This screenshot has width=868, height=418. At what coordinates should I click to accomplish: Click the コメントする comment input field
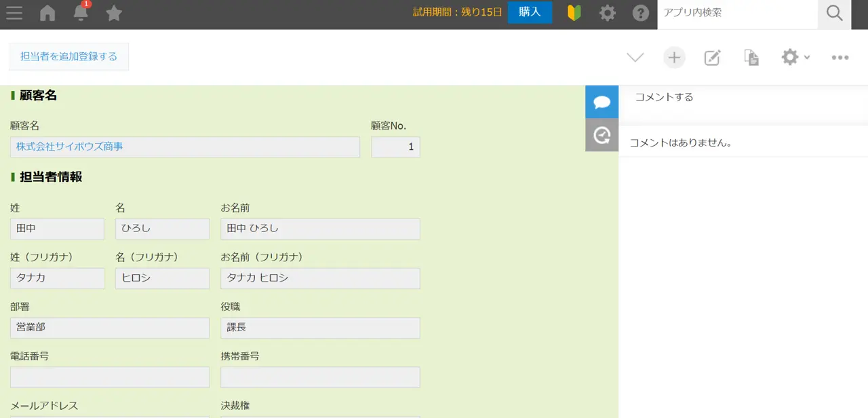pyautogui.click(x=743, y=97)
